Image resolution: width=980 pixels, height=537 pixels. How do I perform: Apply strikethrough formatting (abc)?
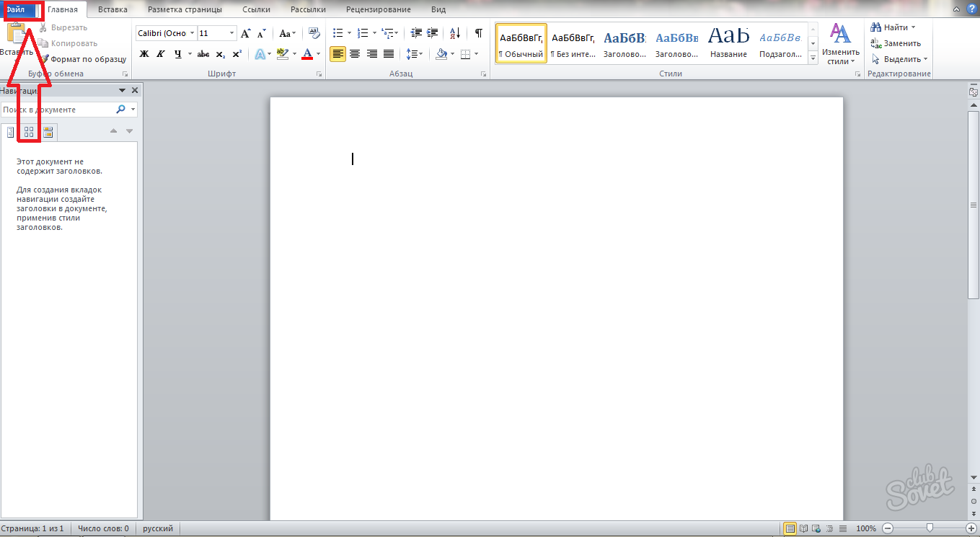[x=203, y=53]
